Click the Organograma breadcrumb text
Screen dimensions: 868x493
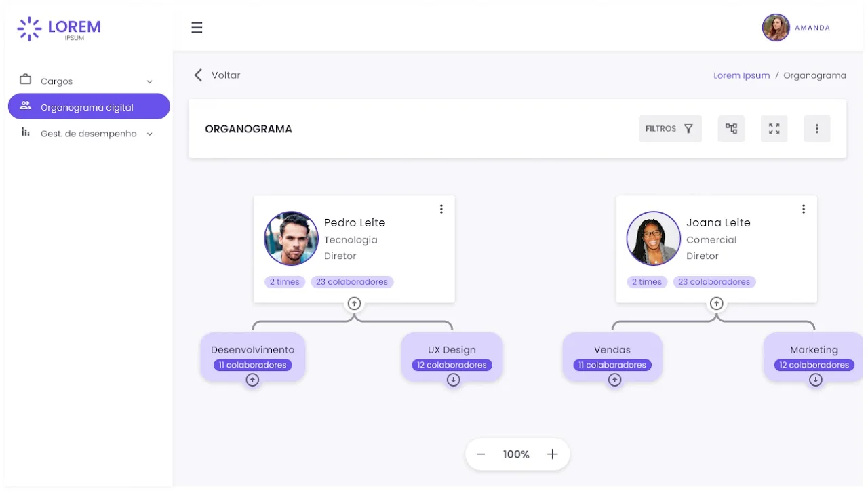(814, 75)
